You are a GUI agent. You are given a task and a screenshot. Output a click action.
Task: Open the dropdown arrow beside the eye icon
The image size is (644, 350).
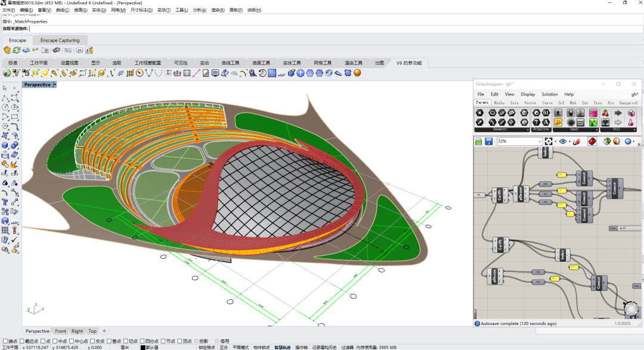pyautogui.click(x=569, y=142)
